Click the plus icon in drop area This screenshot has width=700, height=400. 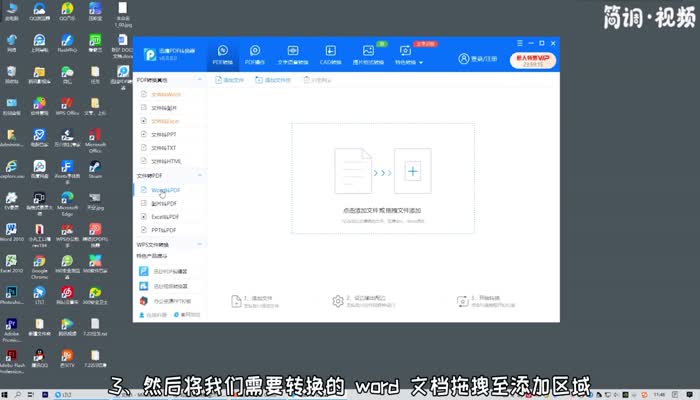411,171
